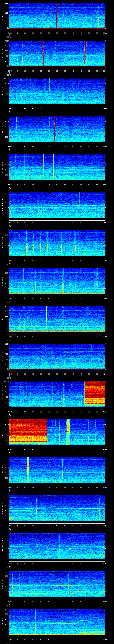Choose the spectrogram panel starting at 14:37:00
The image size is (114, 644).
click(x=57, y=243)
